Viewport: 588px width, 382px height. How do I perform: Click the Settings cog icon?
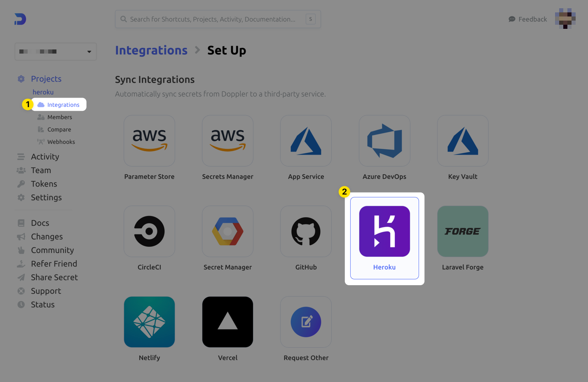point(21,197)
